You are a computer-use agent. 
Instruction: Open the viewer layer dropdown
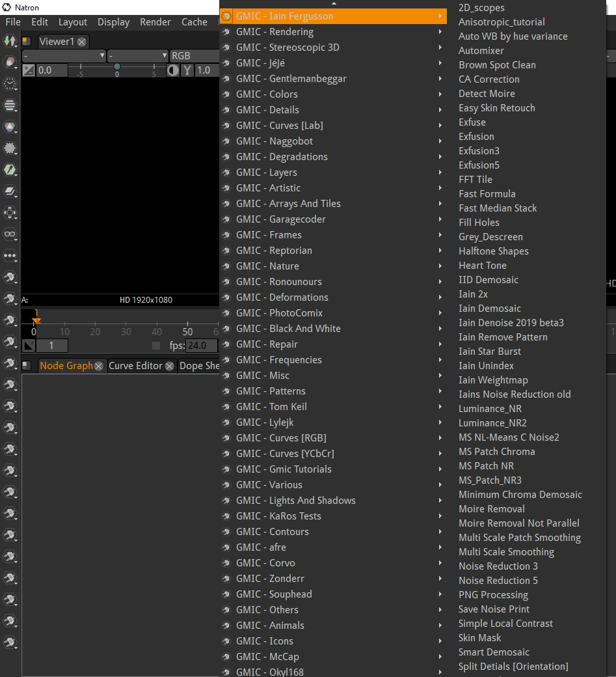[64, 56]
